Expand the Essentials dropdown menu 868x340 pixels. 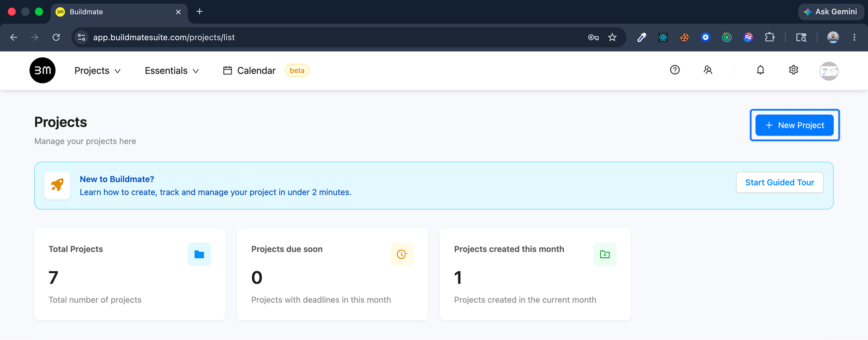click(x=172, y=71)
